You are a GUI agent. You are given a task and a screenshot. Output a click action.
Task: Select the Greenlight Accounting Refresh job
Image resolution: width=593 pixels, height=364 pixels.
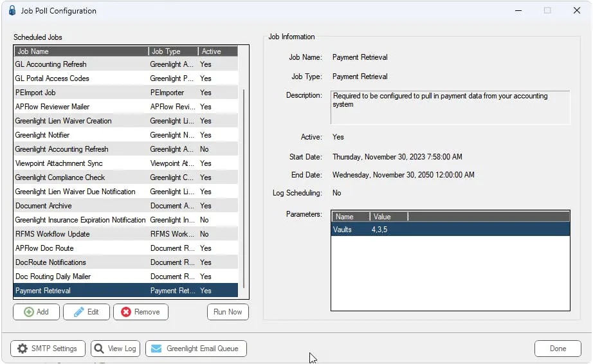126,149
